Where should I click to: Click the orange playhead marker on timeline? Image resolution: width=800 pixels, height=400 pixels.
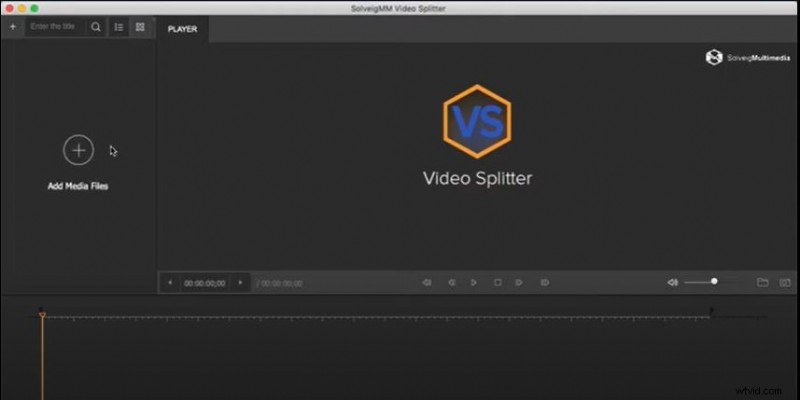42,315
